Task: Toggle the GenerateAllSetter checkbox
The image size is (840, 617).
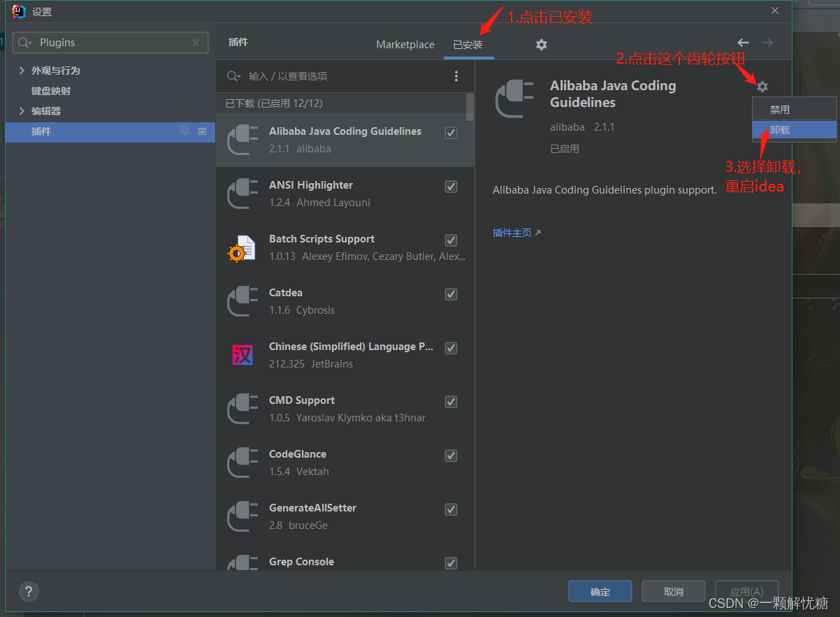Action: click(451, 509)
